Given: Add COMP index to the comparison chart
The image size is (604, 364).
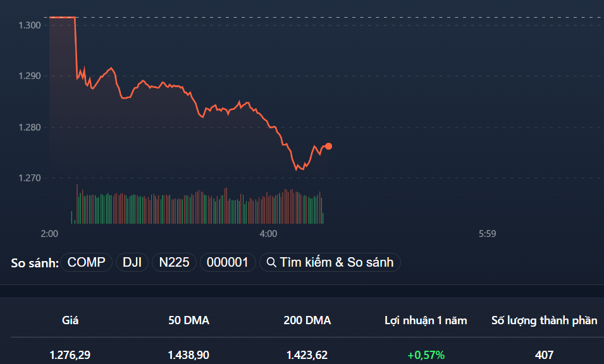Looking at the screenshot, I should click(86, 262).
